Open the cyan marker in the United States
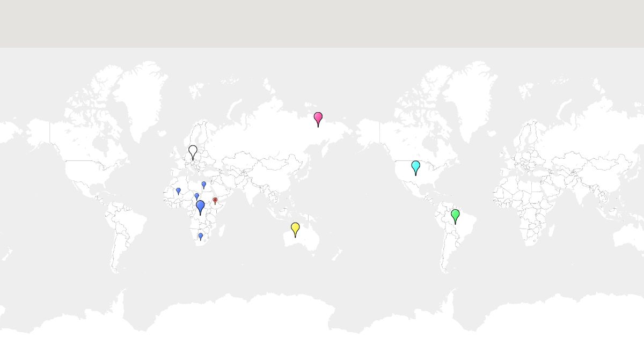Viewport: 644px width, 338px height. coord(415,167)
